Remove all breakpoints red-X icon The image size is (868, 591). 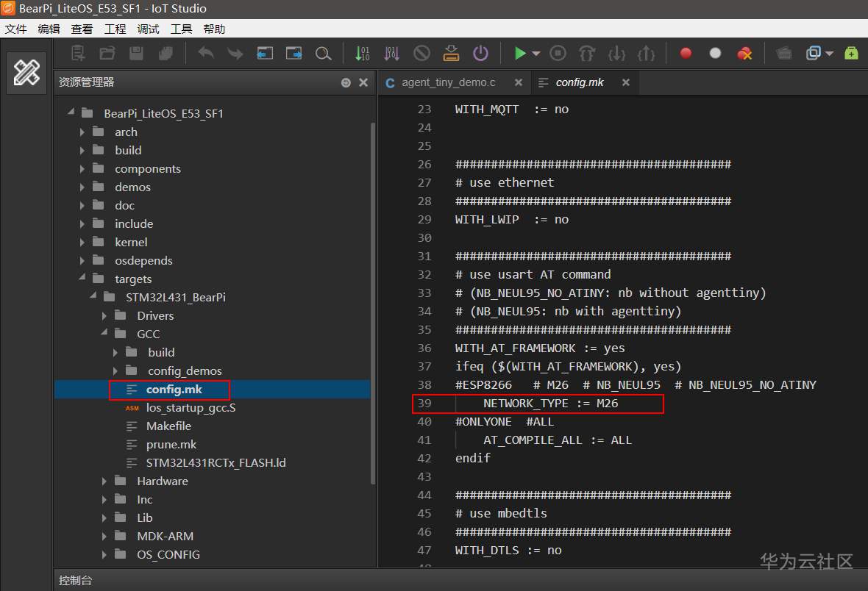744,53
